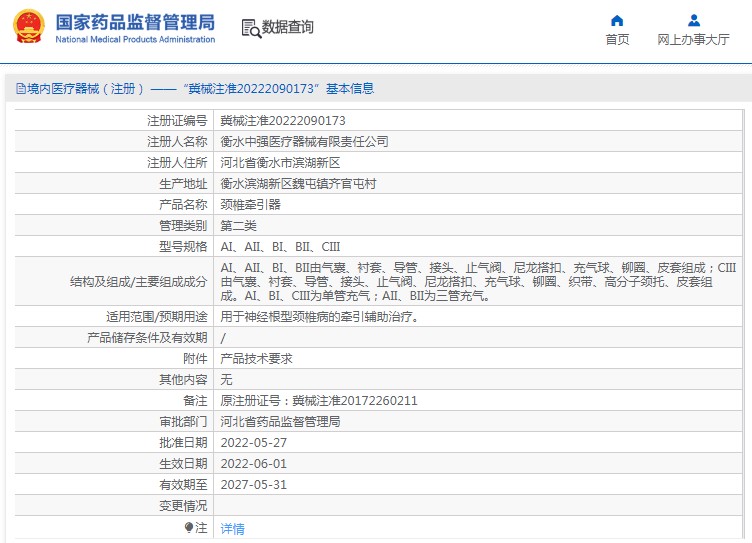Viewport: 752px width, 543px height.
Task: Select product name 颈椎牵引器
Action: pyautogui.click(x=250, y=205)
